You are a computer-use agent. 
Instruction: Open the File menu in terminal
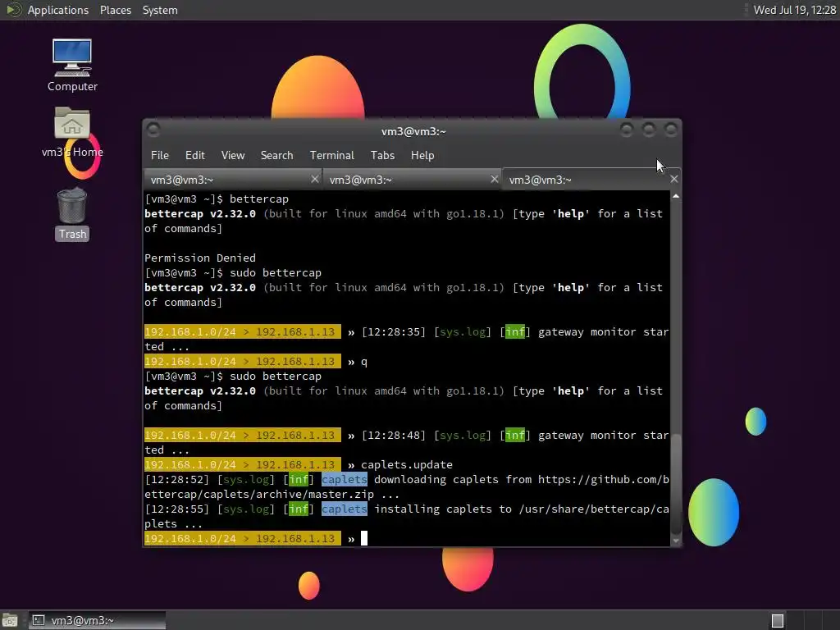(x=160, y=155)
